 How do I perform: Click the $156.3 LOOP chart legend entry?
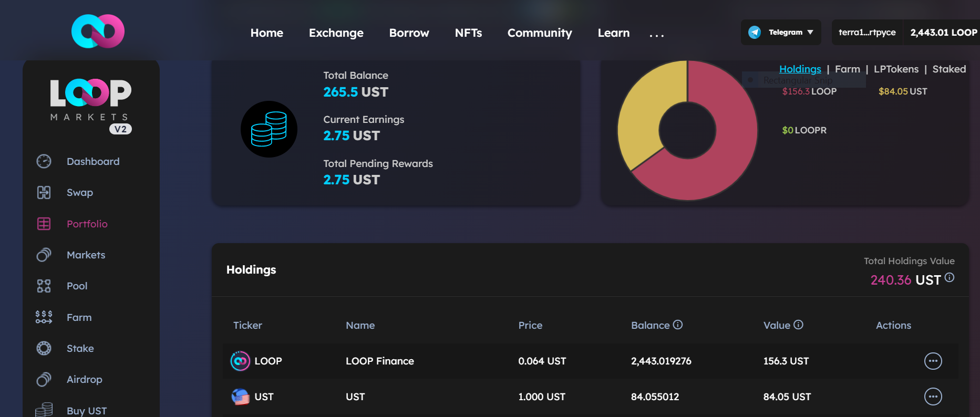(809, 91)
